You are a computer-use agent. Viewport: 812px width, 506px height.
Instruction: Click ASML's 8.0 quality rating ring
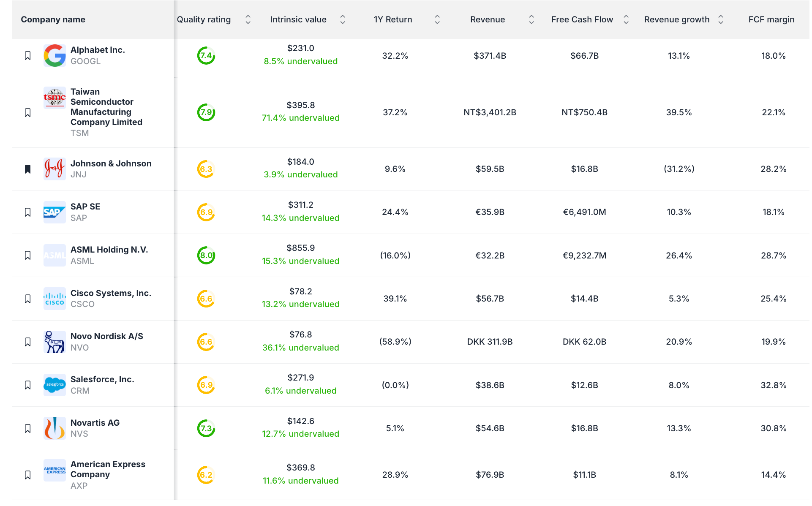(205, 255)
